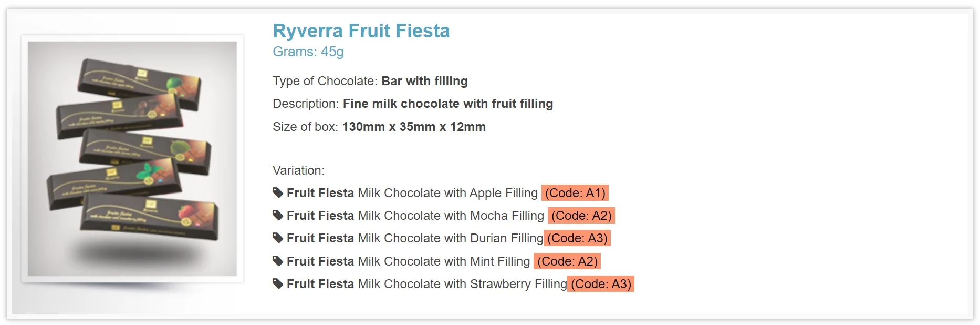Select the Code: A2 badge for Mocha Filling
The width and height of the screenshot is (980, 325).
(x=581, y=216)
